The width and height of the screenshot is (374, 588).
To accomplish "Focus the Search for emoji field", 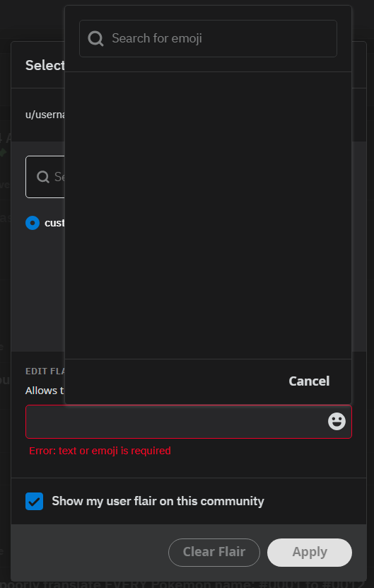I will (208, 38).
